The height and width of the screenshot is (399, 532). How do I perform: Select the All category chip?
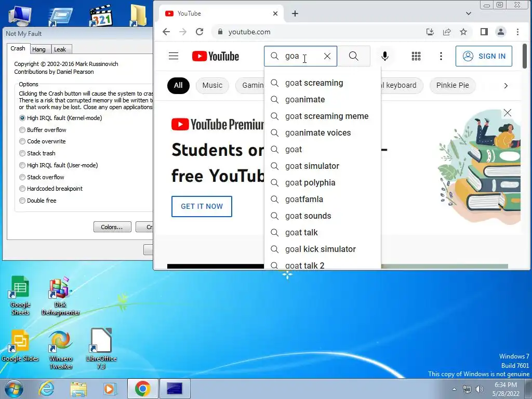[x=178, y=86]
